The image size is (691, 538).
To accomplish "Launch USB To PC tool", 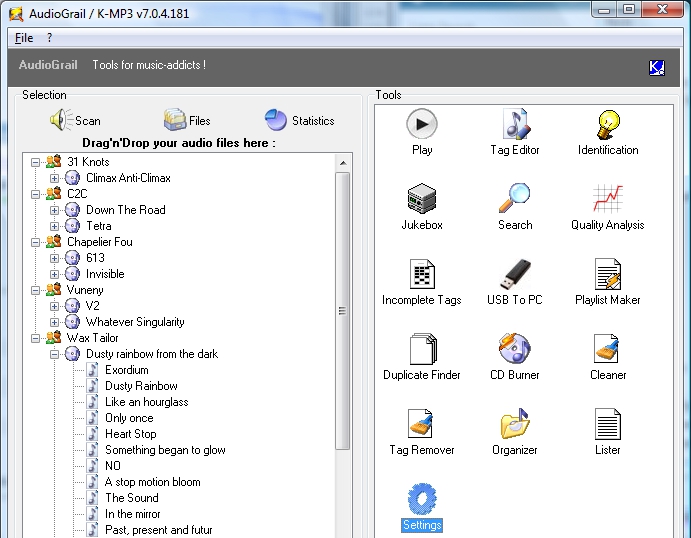I will coord(515,282).
